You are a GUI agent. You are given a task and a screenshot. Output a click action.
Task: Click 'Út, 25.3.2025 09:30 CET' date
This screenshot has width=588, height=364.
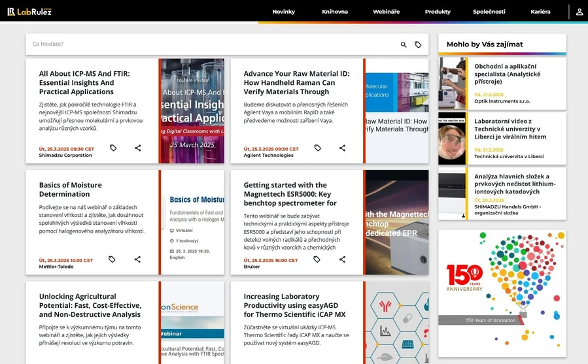(271, 149)
